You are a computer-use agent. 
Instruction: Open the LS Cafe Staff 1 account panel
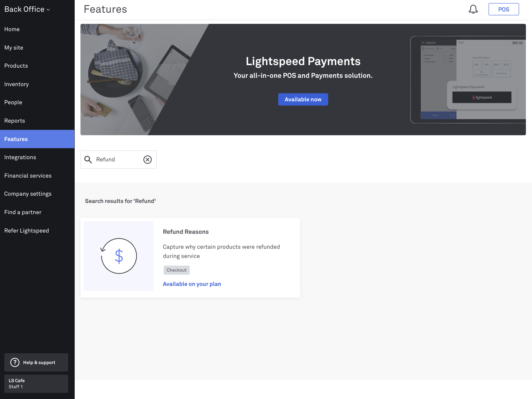(36, 384)
